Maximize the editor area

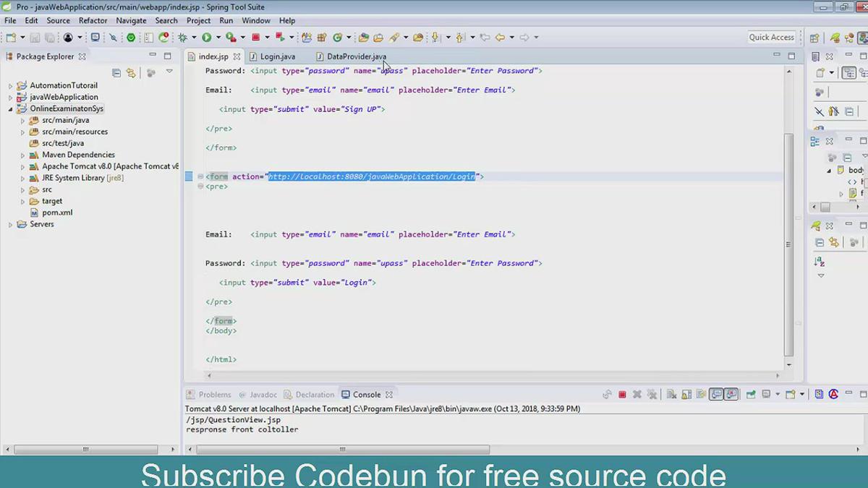(x=791, y=56)
